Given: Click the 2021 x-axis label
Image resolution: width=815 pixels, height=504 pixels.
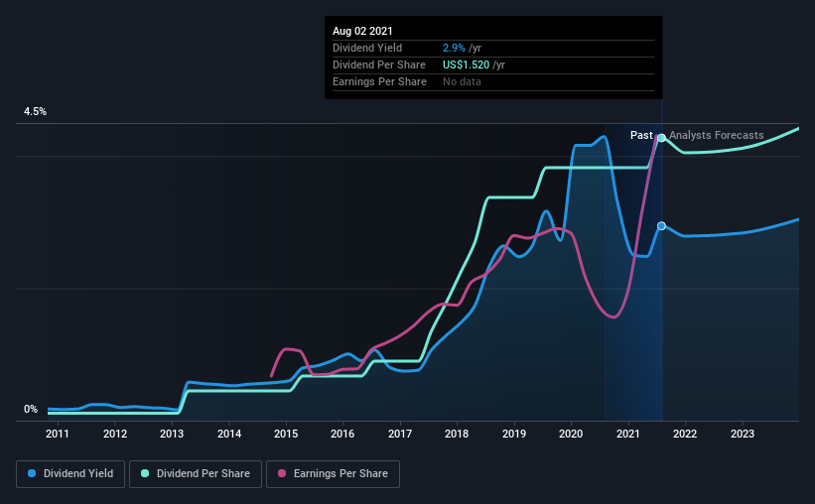Looking at the screenshot, I should tap(628, 434).
